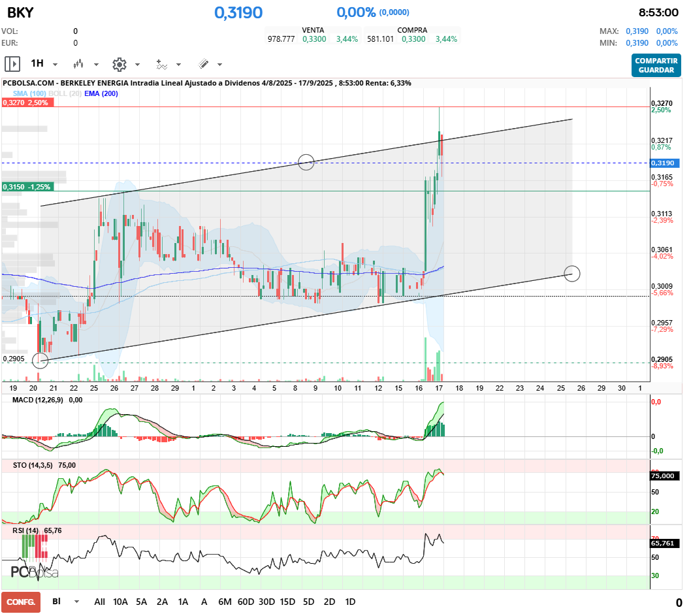Click the COMPARTIR GUARDAR button

pos(656,65)
